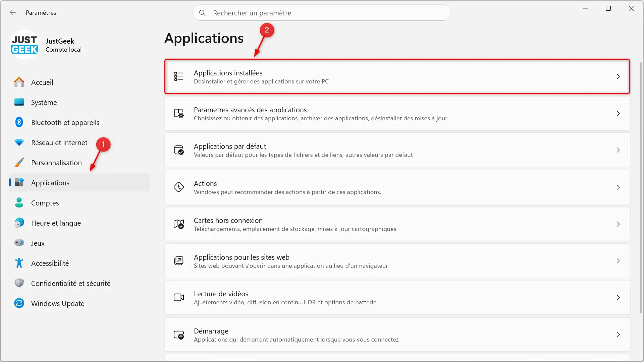Open Applications installées title
The width and height of the screenshot is (644, 362).
[228, 73]
